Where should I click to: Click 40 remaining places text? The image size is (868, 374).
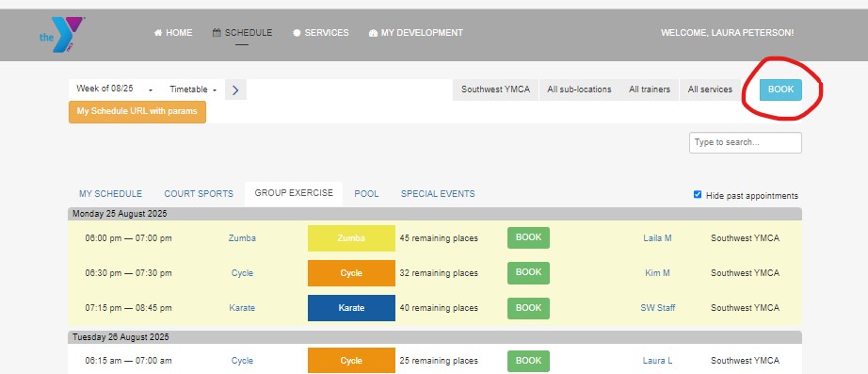pos(439,308)
